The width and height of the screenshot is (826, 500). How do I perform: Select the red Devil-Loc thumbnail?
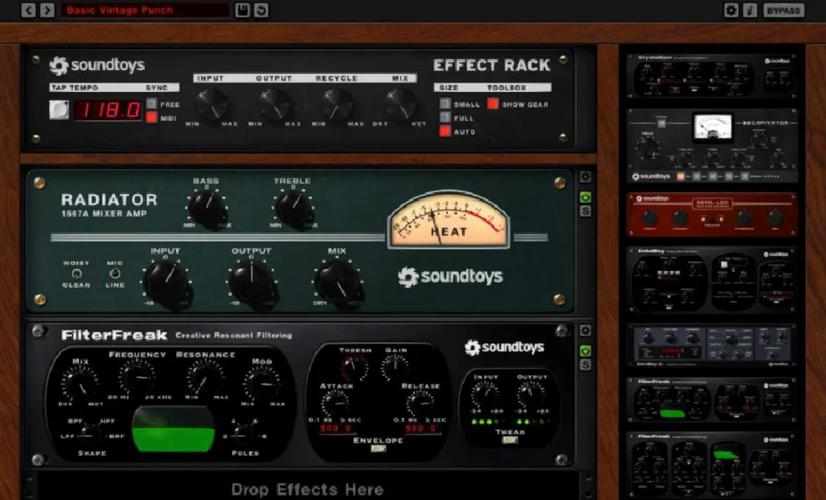pyautogui.click(x=712, y=214)
